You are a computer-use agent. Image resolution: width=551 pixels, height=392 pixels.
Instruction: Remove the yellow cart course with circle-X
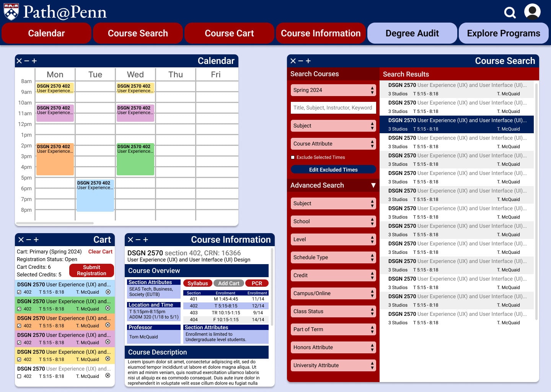(108, 359)
